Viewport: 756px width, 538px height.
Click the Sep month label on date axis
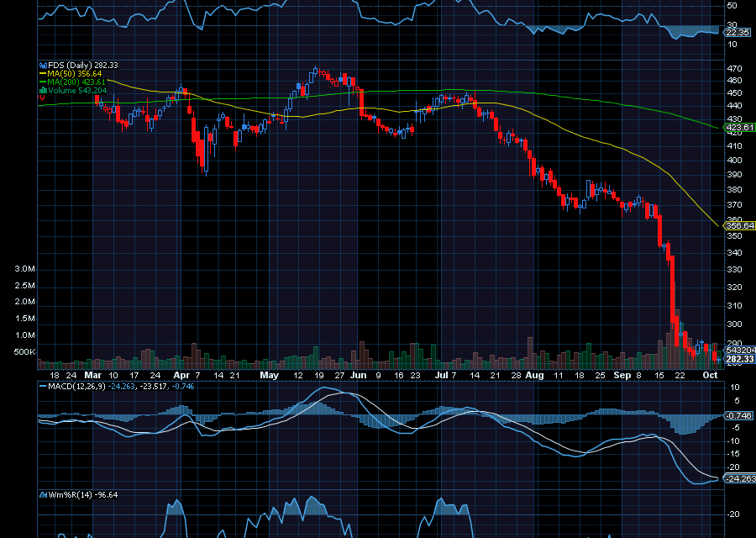[622, 376]
